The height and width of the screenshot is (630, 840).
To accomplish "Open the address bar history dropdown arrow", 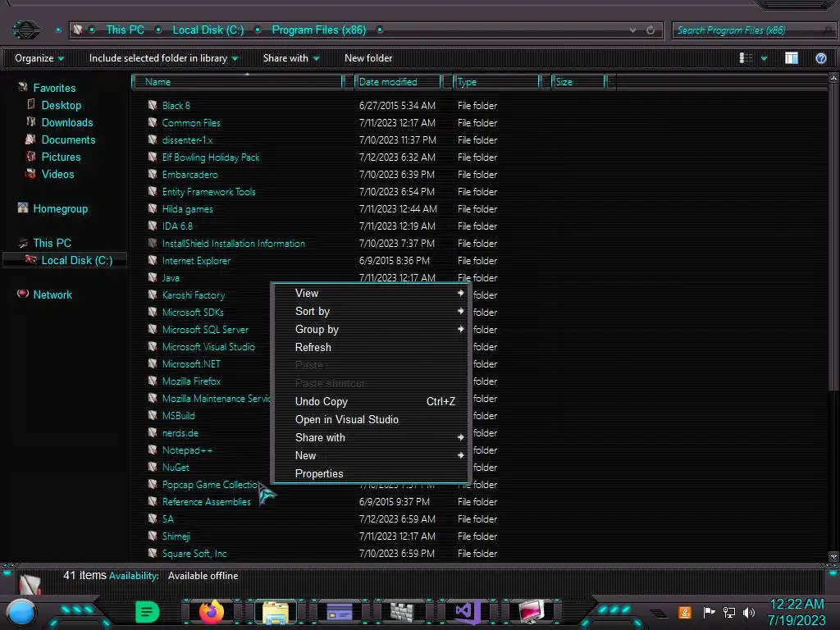I will tap(632, 30).
